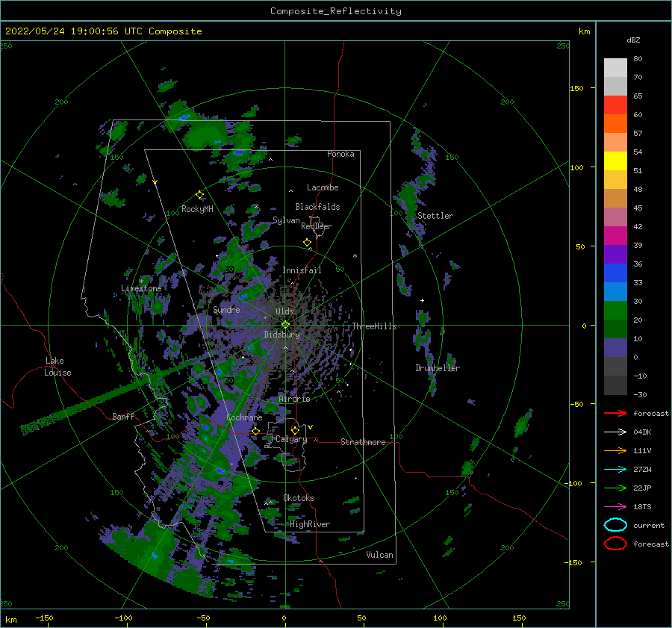Viewport: 672px width, 628px height.
Task: Click the Innisfail label
Action: (302, 270)
